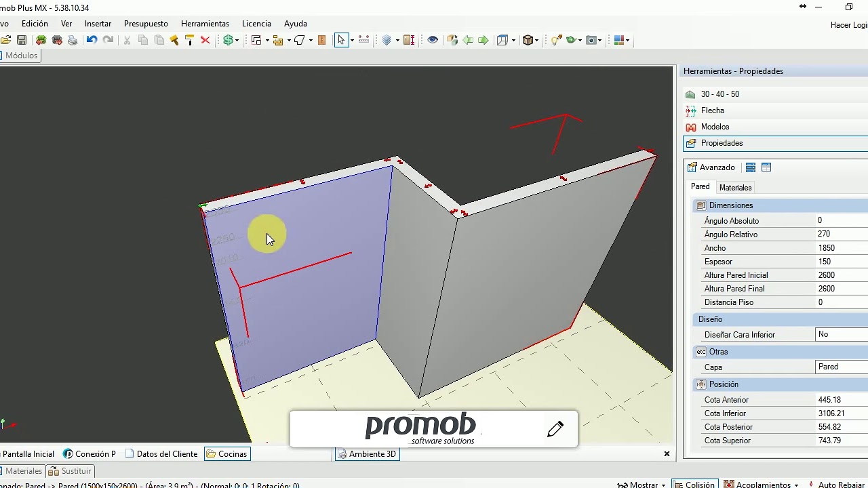Viewport: 868px width, 488px height.
Task: Open the Conexión P tab
Action: pyautogui.click(x=90, y=454)
